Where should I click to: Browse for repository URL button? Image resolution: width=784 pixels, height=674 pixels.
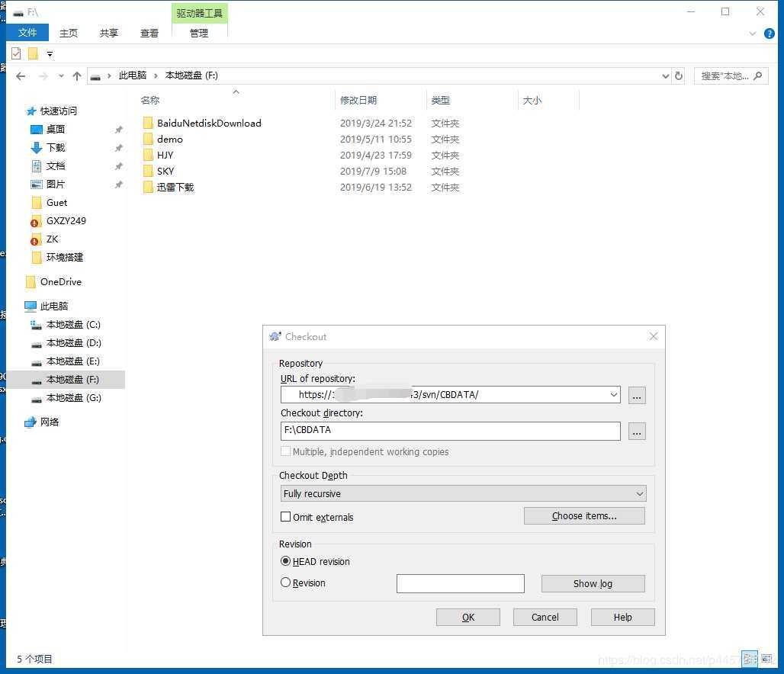click(637, 395)
